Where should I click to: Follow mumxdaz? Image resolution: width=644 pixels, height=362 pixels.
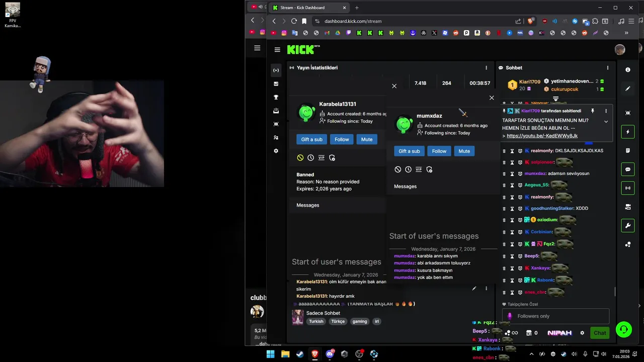pyautogui.click(x=439, y=151)
